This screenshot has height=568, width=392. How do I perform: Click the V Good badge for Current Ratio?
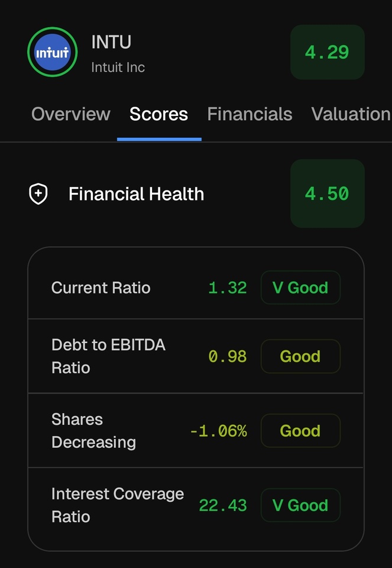pos(300,288)
